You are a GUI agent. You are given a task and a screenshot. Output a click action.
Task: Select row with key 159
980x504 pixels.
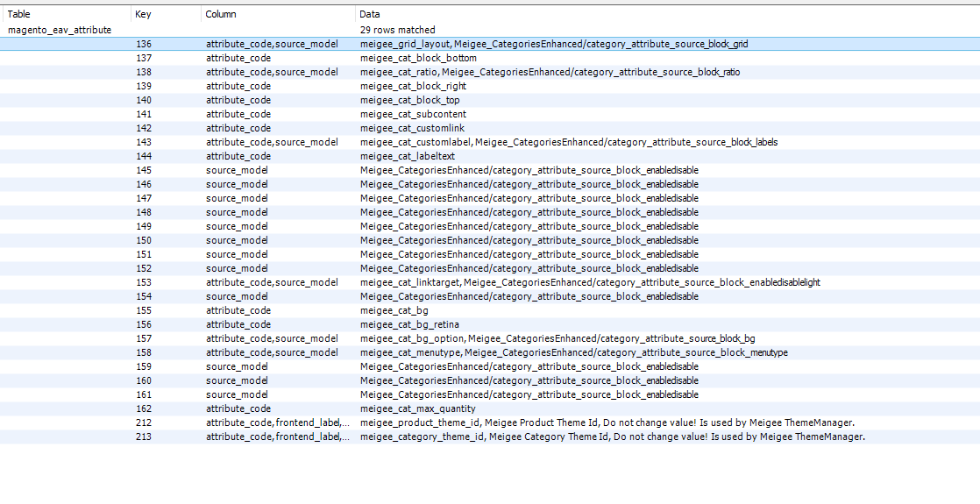point(490,366)
